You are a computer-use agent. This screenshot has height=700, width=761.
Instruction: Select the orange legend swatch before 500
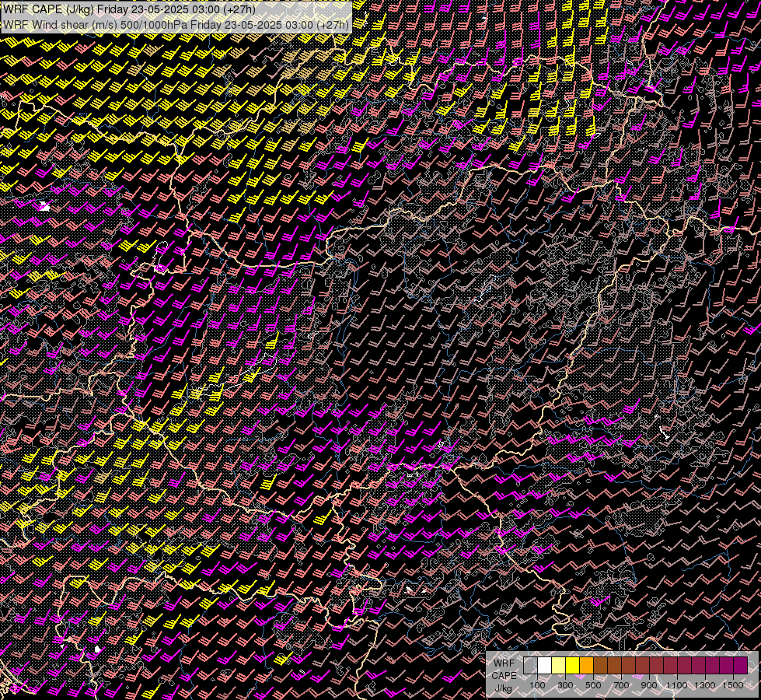click(586, 666)
